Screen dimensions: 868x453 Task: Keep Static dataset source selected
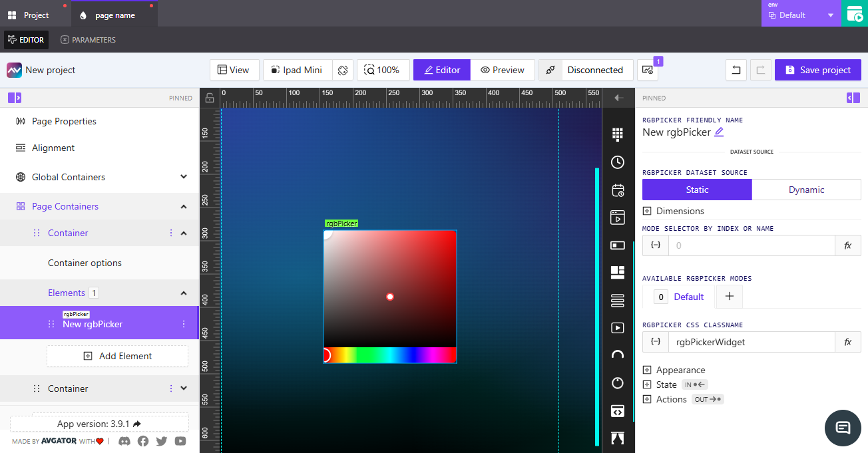click(x=696, y=190)
